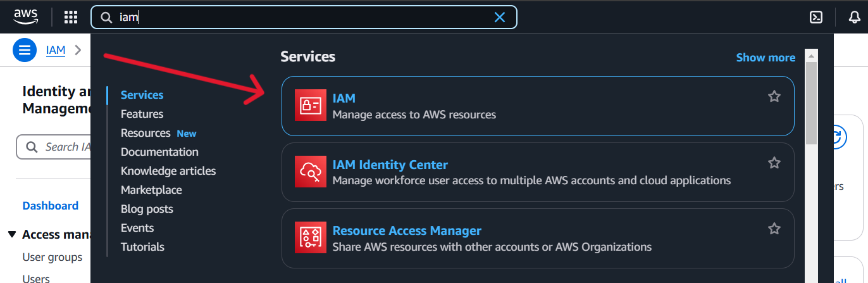Click the Resource Access Manager service icon

(311, 237)
